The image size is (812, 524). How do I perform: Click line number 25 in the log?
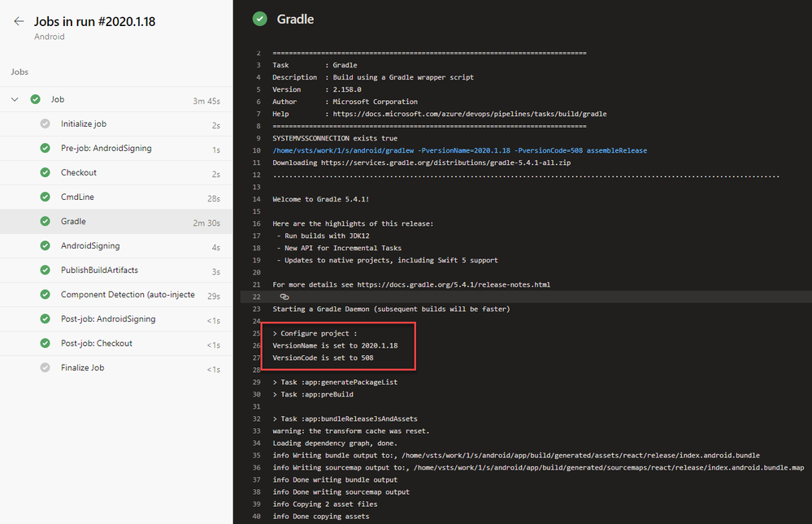pos(256,333)
